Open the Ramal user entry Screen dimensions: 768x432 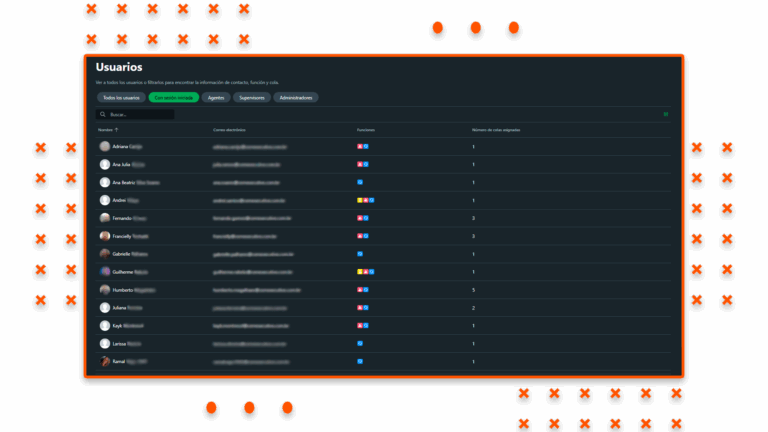[119, 361]
